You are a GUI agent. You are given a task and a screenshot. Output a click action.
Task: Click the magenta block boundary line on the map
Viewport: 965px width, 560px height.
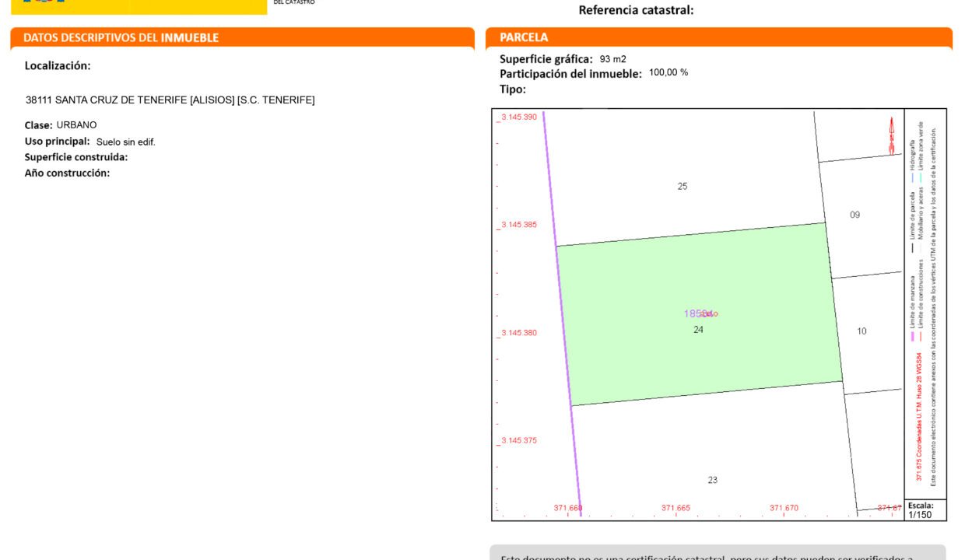pyautogui.click(x=562, y=314)
